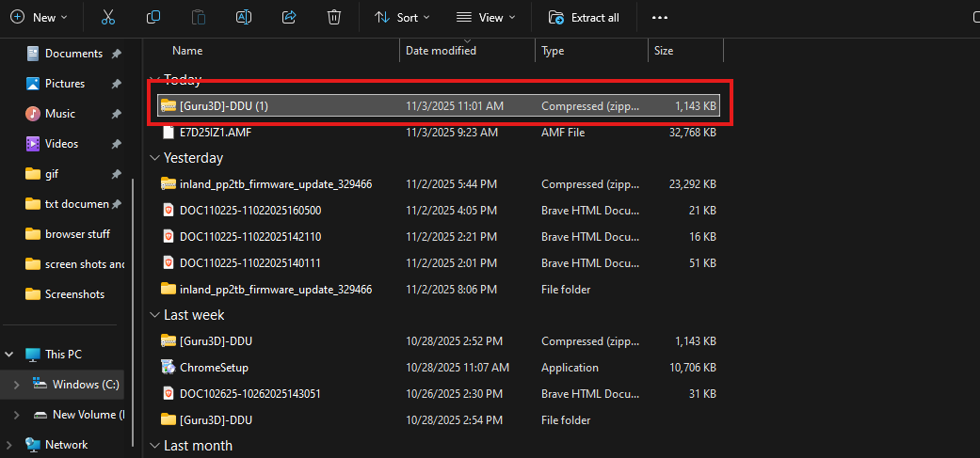Viewport: 980px width, 458px height.
Task: Select DOC110225-11022025142110 Brave file icon
Action: pos(169,236)
